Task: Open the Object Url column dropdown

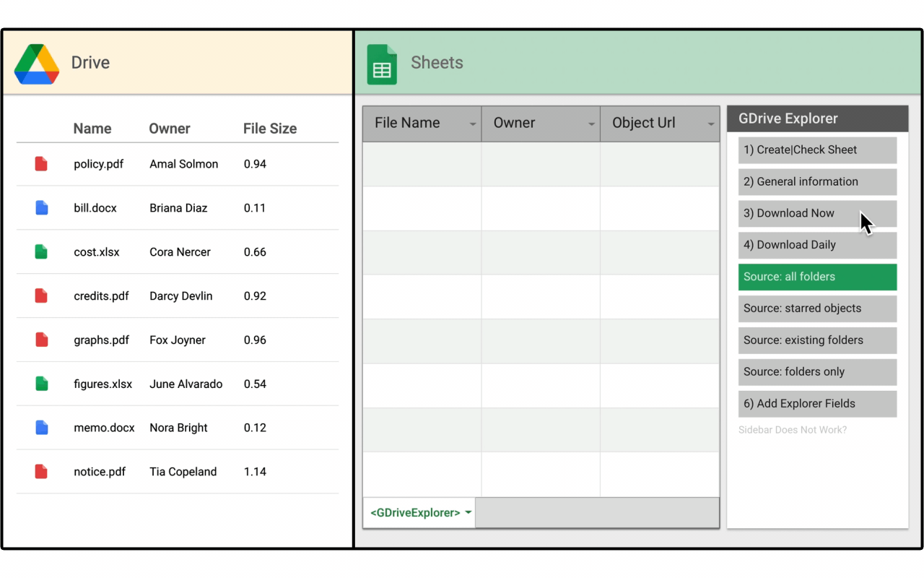Action: 710,124
